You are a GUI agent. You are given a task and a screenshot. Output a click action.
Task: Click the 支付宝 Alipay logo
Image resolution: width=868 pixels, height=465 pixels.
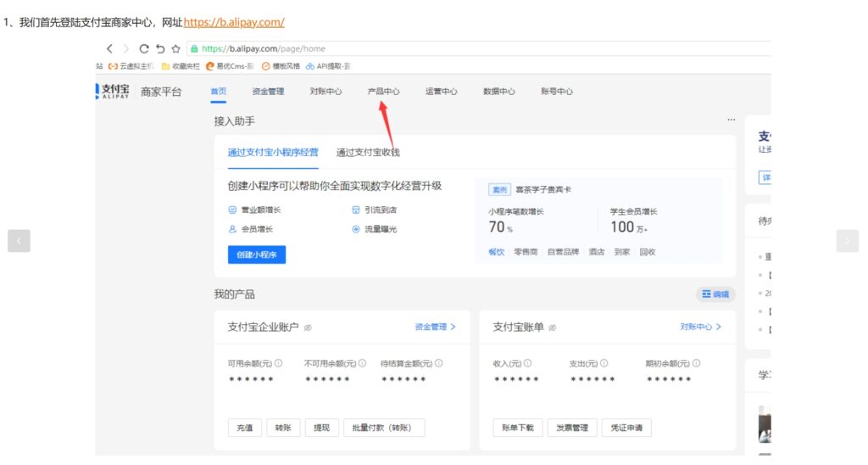pyautogui.click(x=114, y=91)
